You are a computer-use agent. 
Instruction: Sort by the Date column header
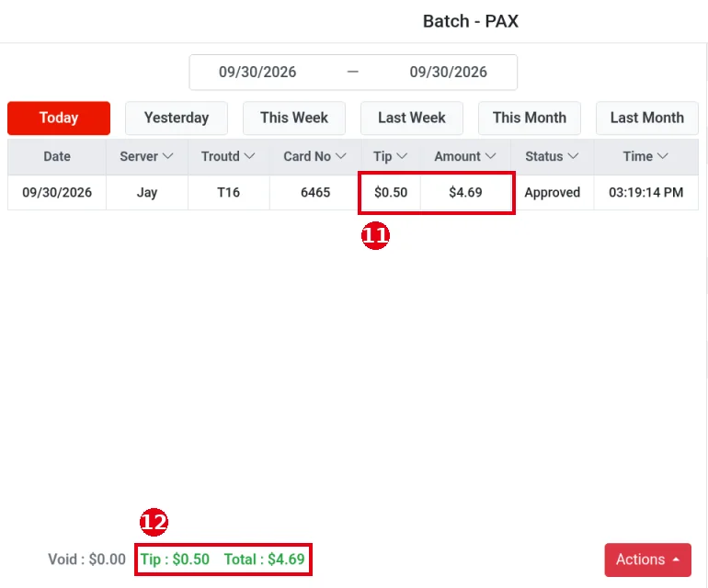coord(57,156)
